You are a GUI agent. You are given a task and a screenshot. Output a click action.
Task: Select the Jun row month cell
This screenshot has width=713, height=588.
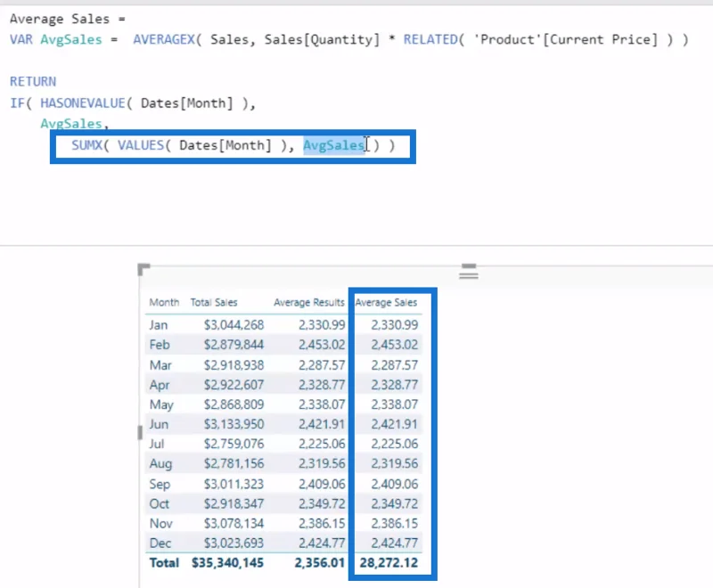pos(159,424)
